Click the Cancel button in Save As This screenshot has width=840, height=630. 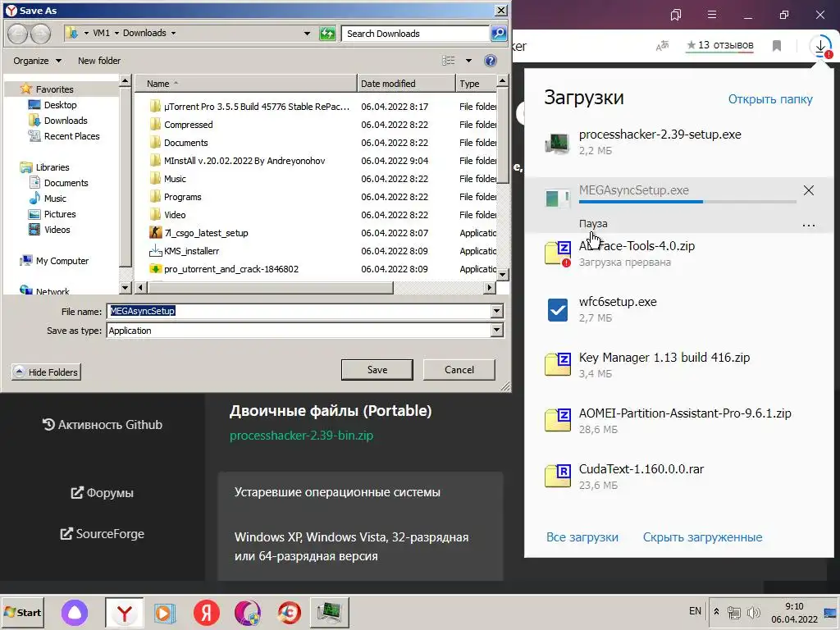(x=459, y=370)
